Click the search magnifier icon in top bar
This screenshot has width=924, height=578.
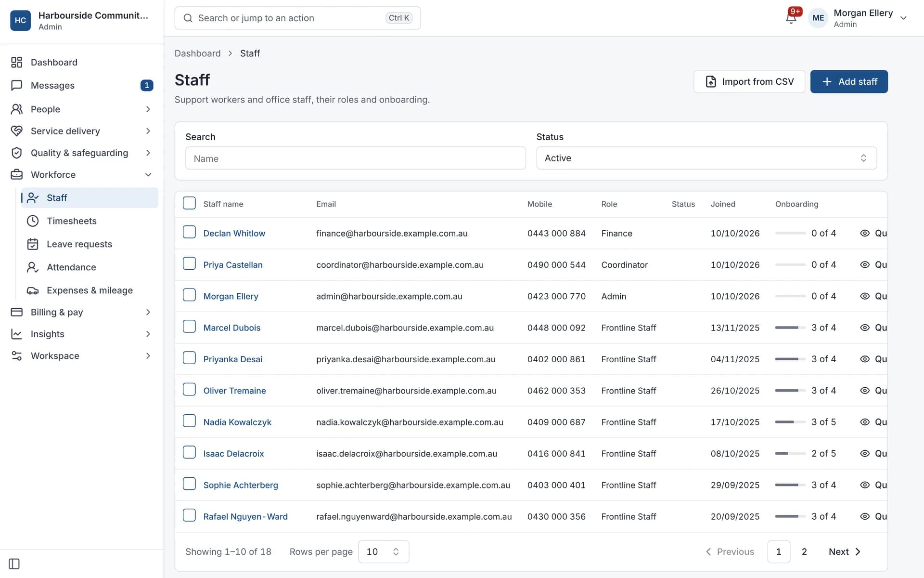189,18
